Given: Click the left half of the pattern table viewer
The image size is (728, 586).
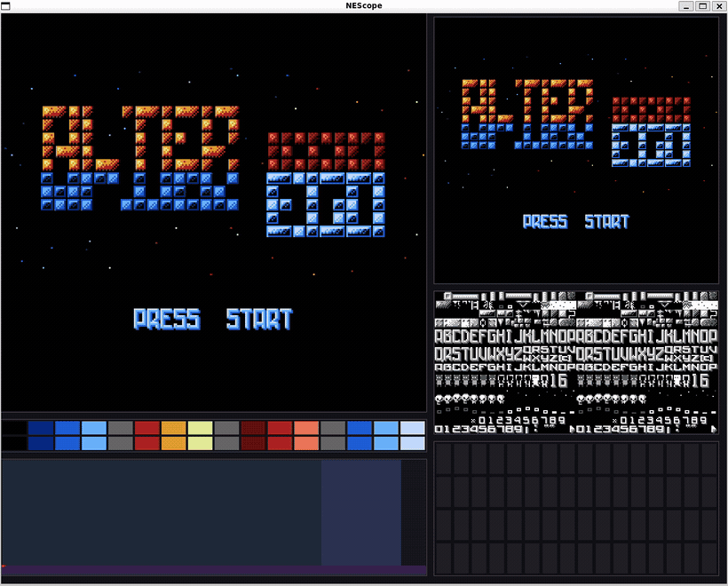Looking at the screenshot, I should click(505, 362).
